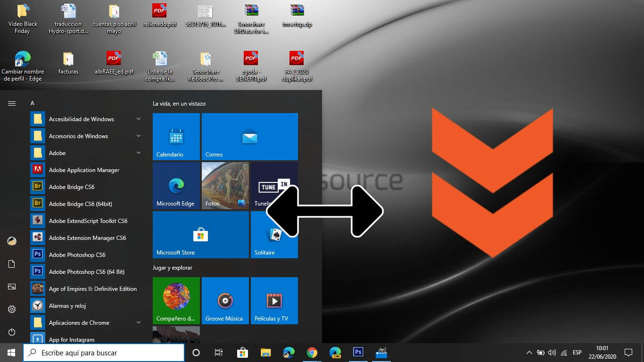
Task: Open the Calendario tile
Action: click(x=176, y=137)
